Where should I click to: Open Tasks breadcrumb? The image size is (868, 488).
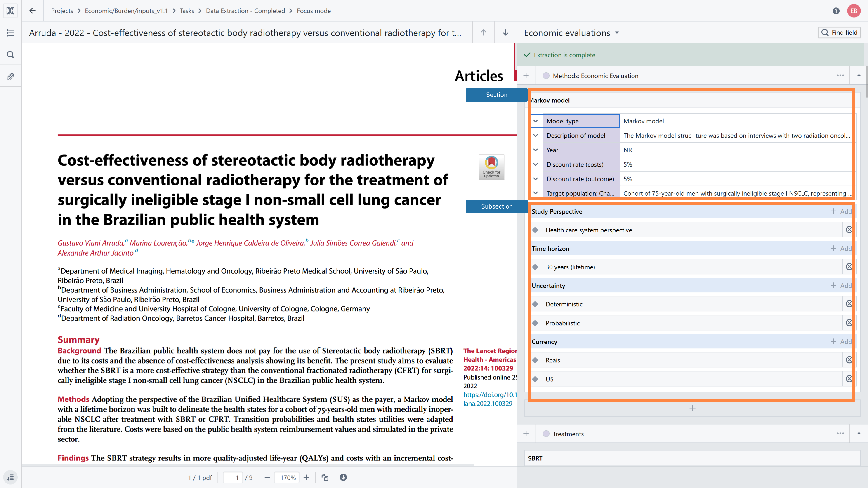point(187,11)
